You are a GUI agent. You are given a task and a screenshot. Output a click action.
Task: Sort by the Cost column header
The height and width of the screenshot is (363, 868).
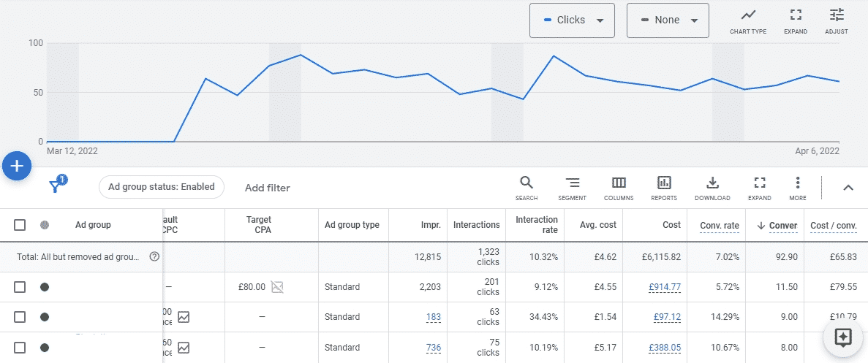(673, 225)
